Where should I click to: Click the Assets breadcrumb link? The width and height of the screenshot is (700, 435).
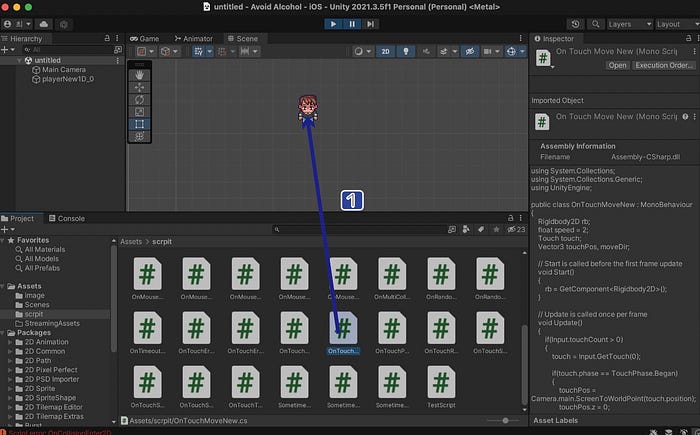131,242
